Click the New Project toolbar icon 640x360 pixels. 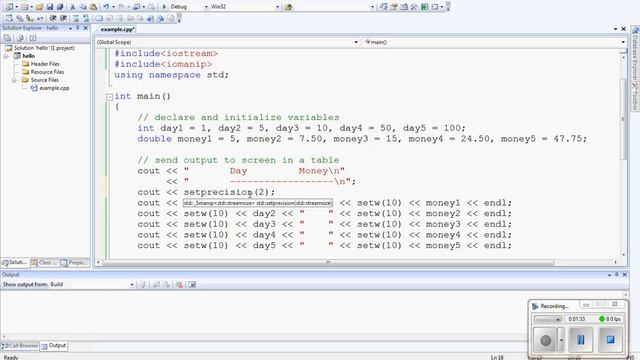(x=9, y=7)
